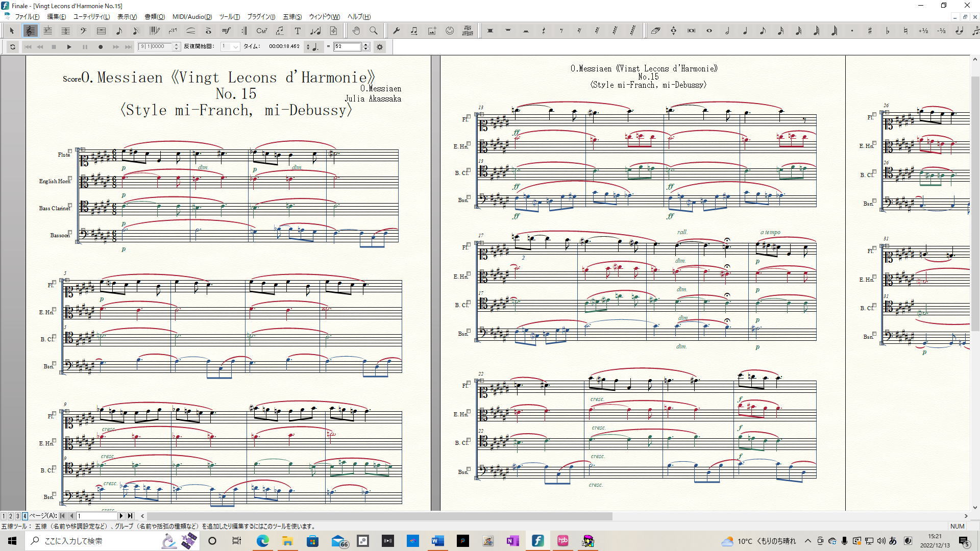Click the vertical scrollbar thumb

[974, 203]
